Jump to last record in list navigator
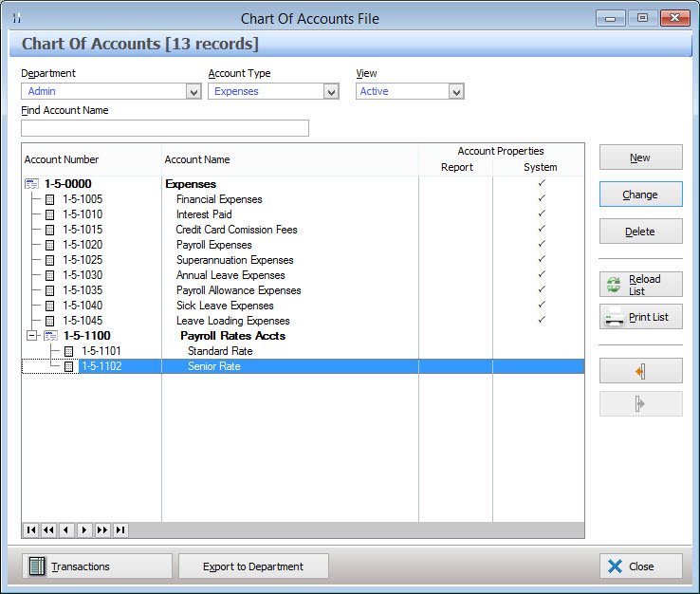 pyautogui.click(x=120, y=530)
